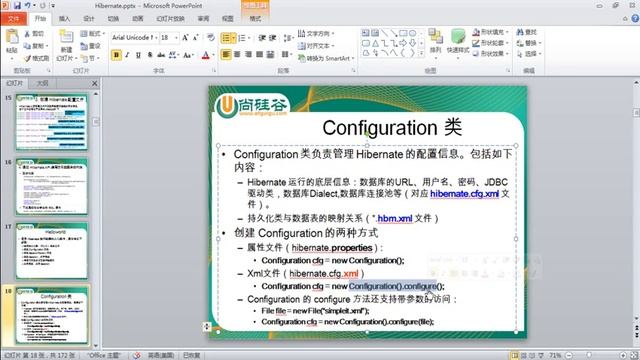The width and height of the screenshot is (640, 360).
Task: Click the zoom slider handle
Action: [589, 355]
